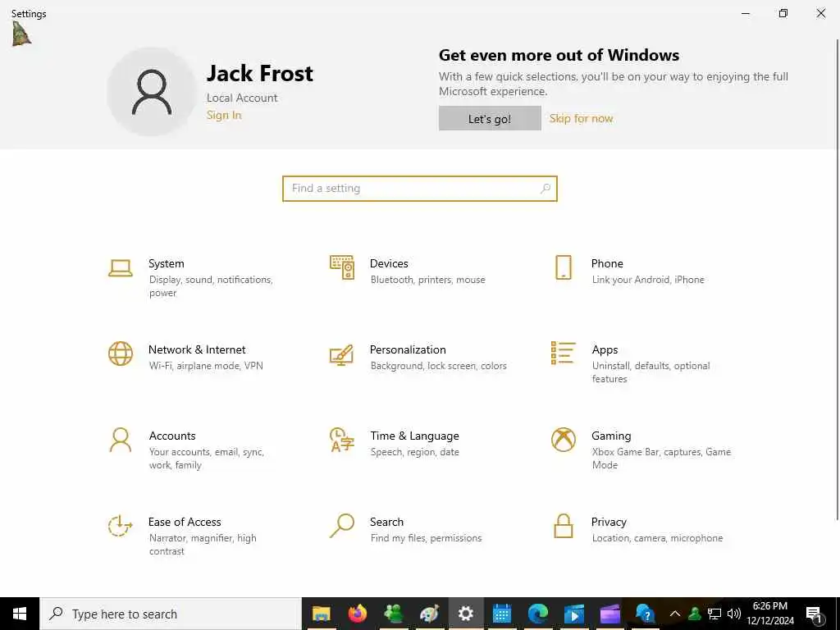Open the notification center icon

click(815, 614)
